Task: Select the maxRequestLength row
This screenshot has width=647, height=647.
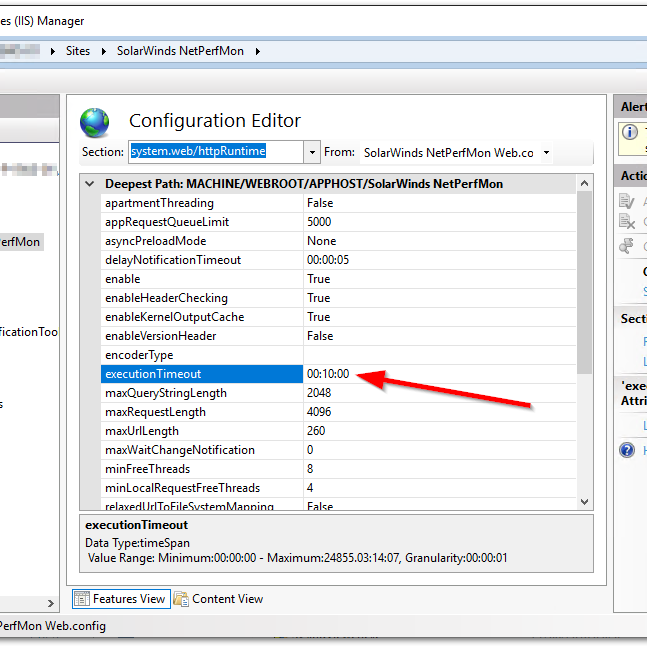Action: click(338, 412)
